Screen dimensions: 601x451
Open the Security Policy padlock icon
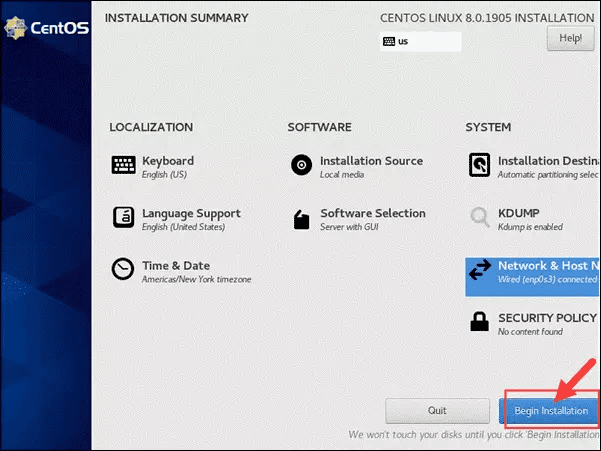click(479, 321)
